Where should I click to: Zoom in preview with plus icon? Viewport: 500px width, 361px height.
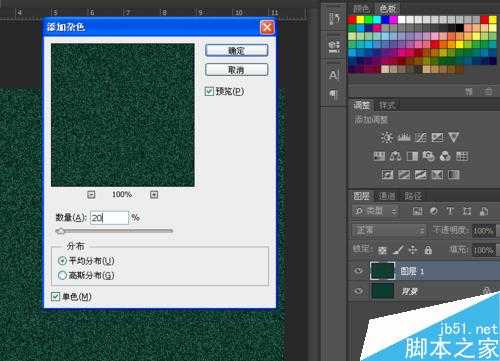(154, 194)
